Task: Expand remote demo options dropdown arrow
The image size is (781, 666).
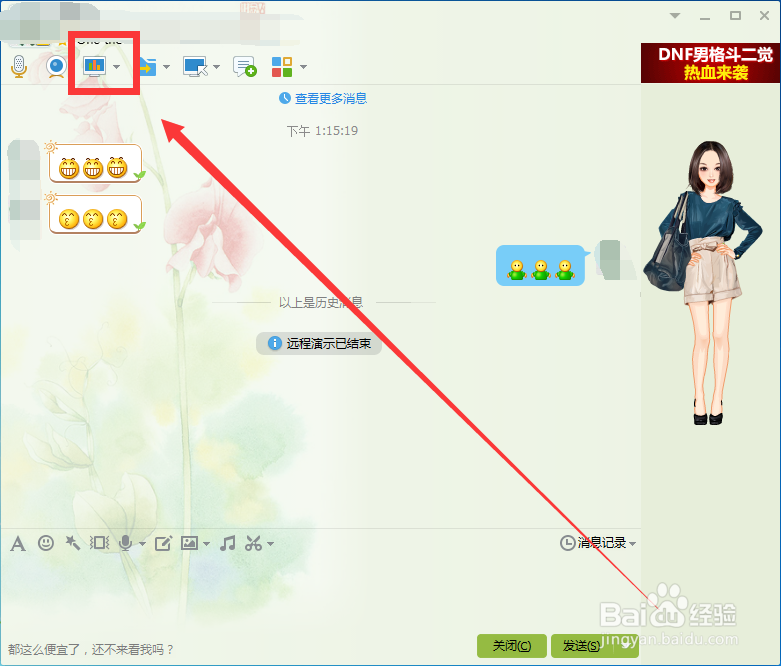Action: pos(117,67)
